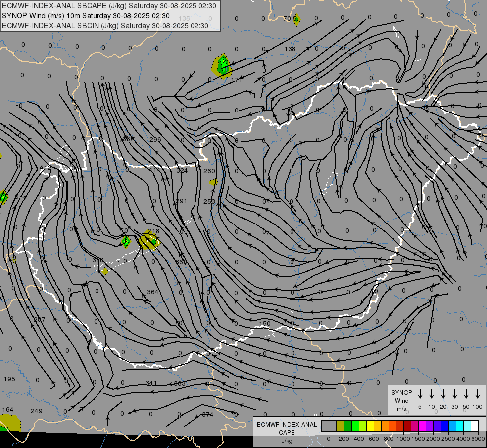Click the CAPE value 195 on the map
This screenshot has height=448, width=487.
pyautogui.click(x=9, y=379)
